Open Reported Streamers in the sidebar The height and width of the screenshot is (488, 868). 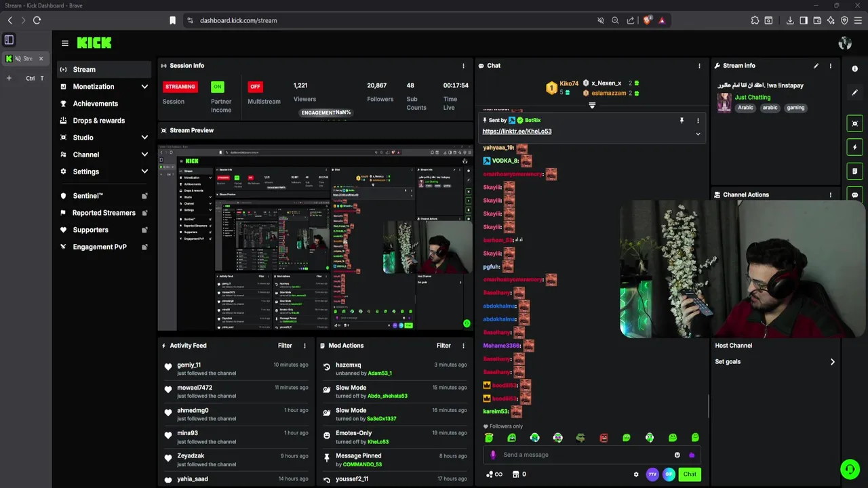103,213
